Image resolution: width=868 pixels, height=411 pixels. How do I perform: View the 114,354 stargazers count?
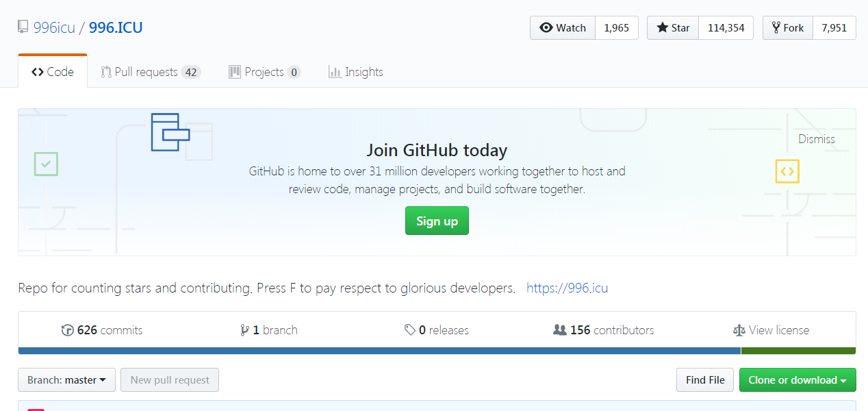coord(726,28)
